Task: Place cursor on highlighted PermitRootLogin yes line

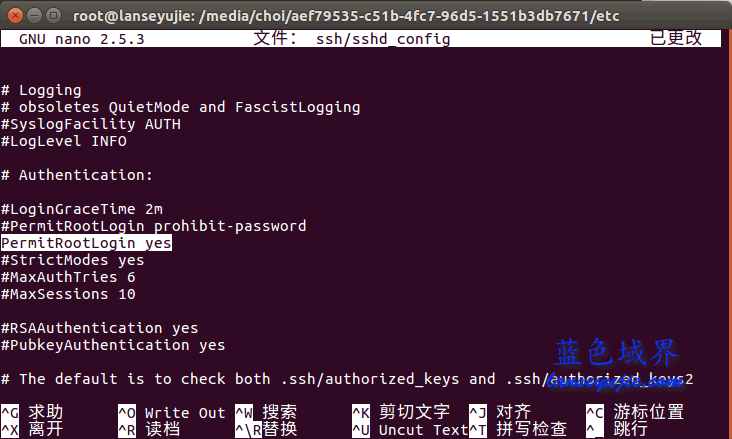Action: 86,243
